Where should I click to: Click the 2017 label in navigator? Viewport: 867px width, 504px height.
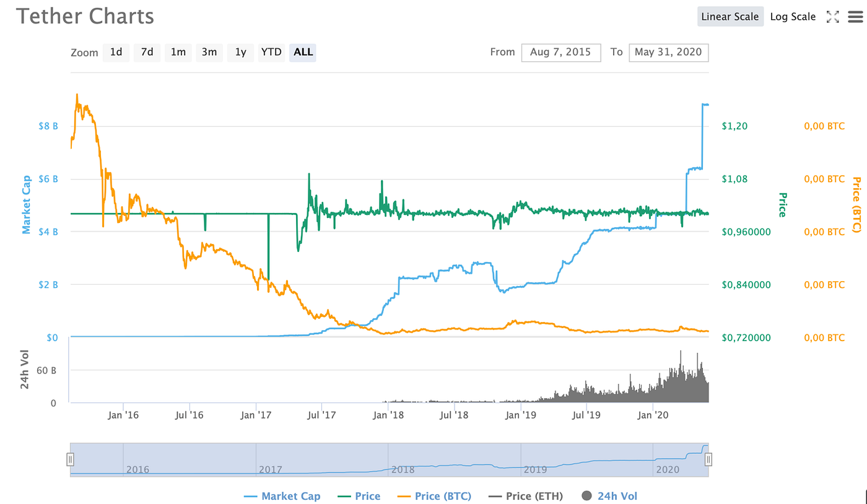[x=270, y=469]
